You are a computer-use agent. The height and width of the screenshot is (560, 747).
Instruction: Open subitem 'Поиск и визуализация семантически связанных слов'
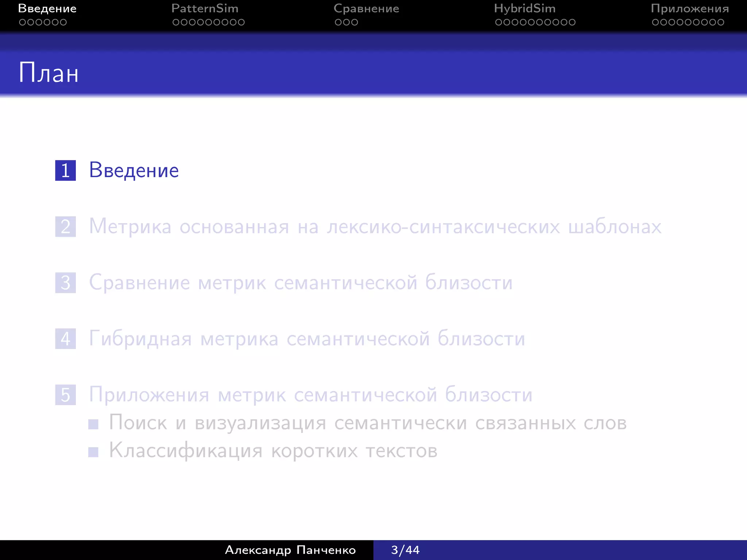[x=368, y=423]
